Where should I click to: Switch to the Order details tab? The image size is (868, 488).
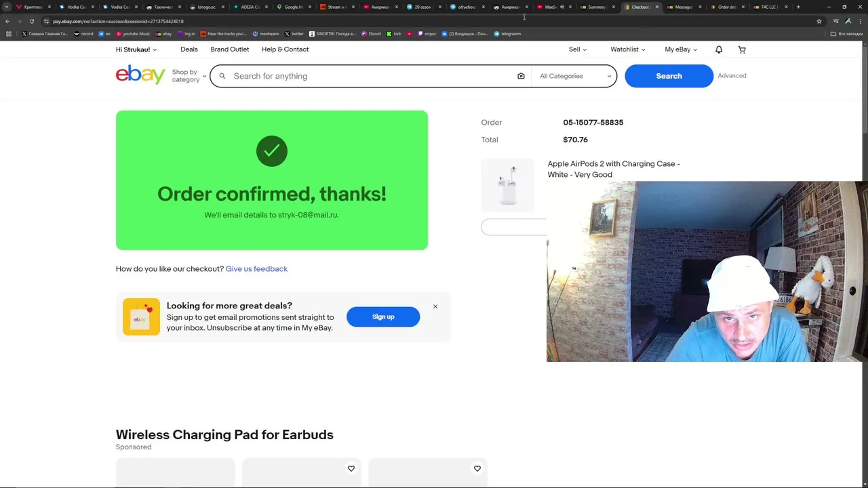coord(726,7)
